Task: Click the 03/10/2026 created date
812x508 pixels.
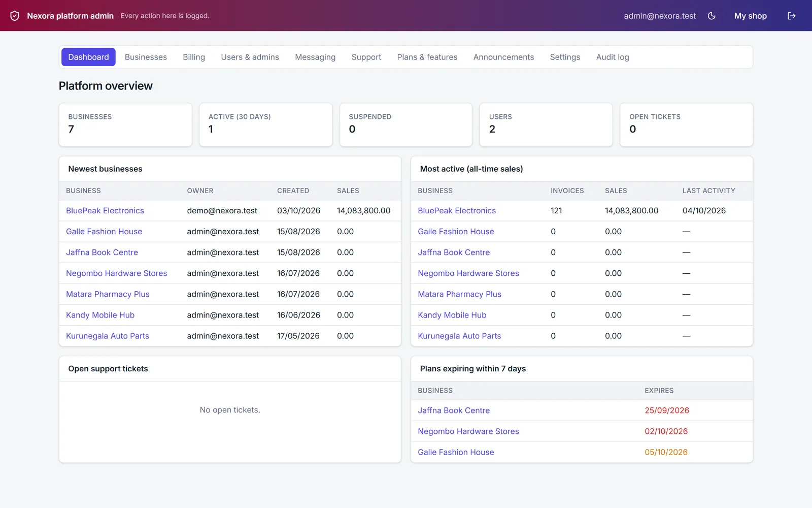Action: (298, 210)
